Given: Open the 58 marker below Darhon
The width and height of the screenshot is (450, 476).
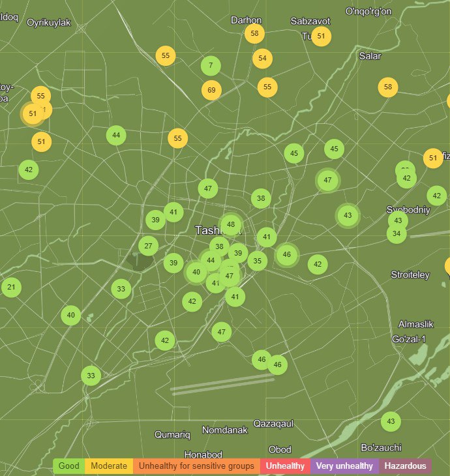Looking at the screenshot, I should click(x=254, y=33).
